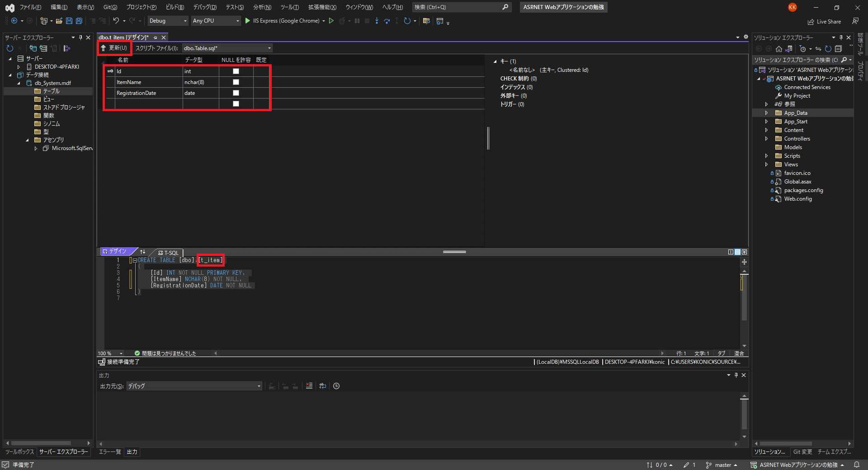Open the 100% zoom dropdown
The height and width of the screenshot is (470, 868).
110,353
